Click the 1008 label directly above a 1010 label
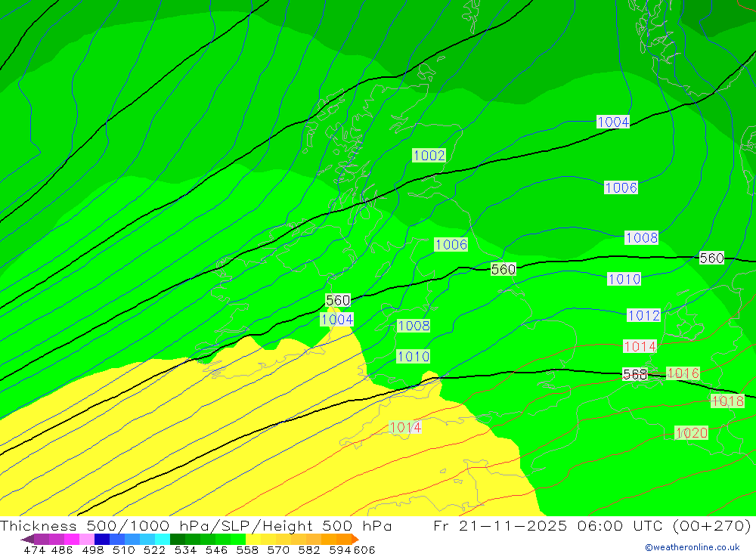Screen dimensions: 756x554 414,326
